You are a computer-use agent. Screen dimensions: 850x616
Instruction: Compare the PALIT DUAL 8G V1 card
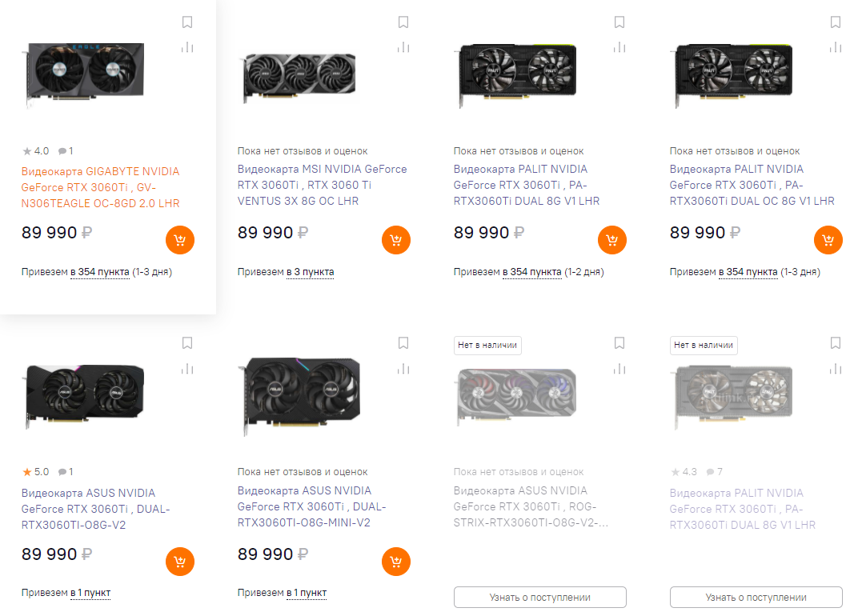pyautogui.click(x=619, y=47)
